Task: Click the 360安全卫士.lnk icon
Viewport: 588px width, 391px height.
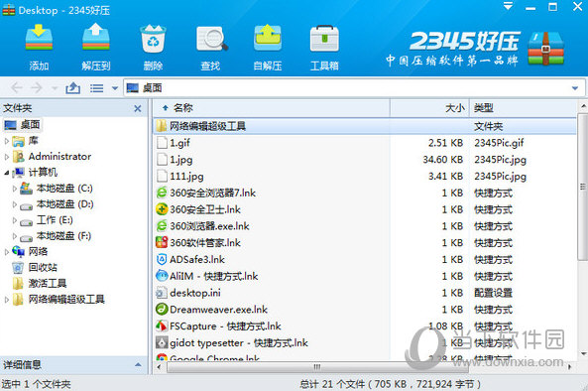Action: [162, 209]
